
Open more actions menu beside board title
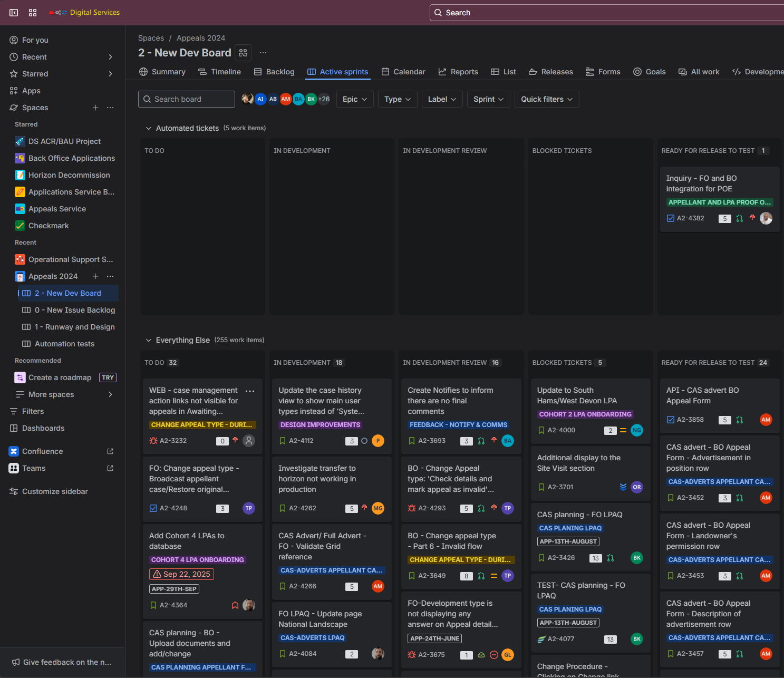coord(263,53)
